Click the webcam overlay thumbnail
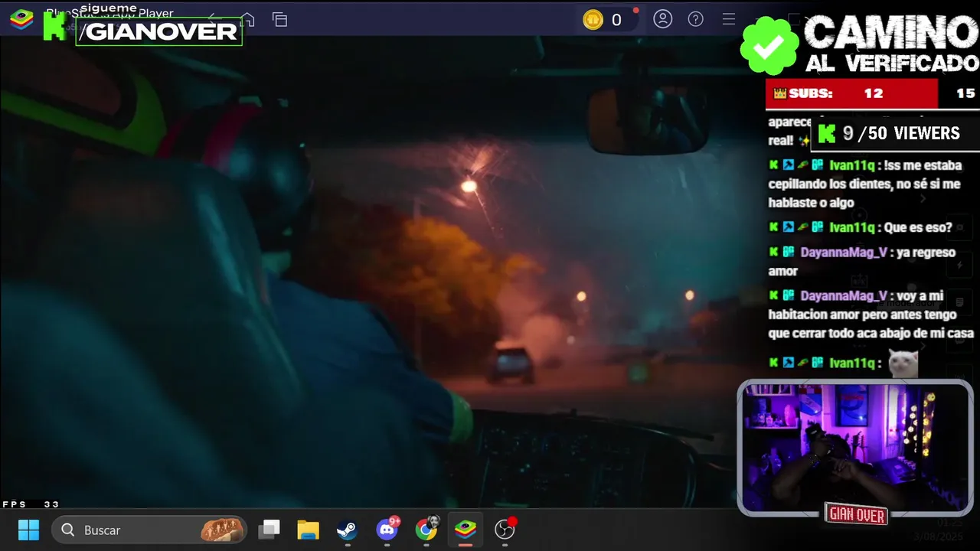This screenshot has height=551, width=980. click(x=855, y=448)
